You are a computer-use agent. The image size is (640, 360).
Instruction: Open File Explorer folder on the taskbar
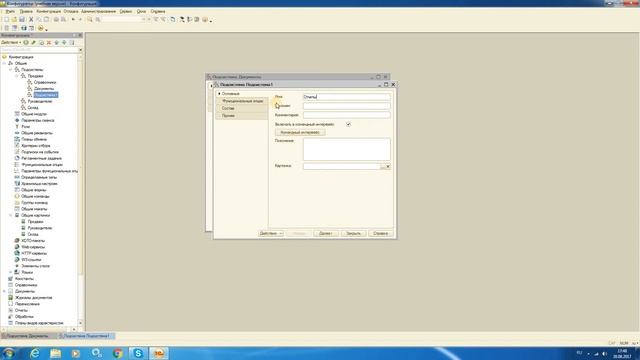click(x=56, y=353)
